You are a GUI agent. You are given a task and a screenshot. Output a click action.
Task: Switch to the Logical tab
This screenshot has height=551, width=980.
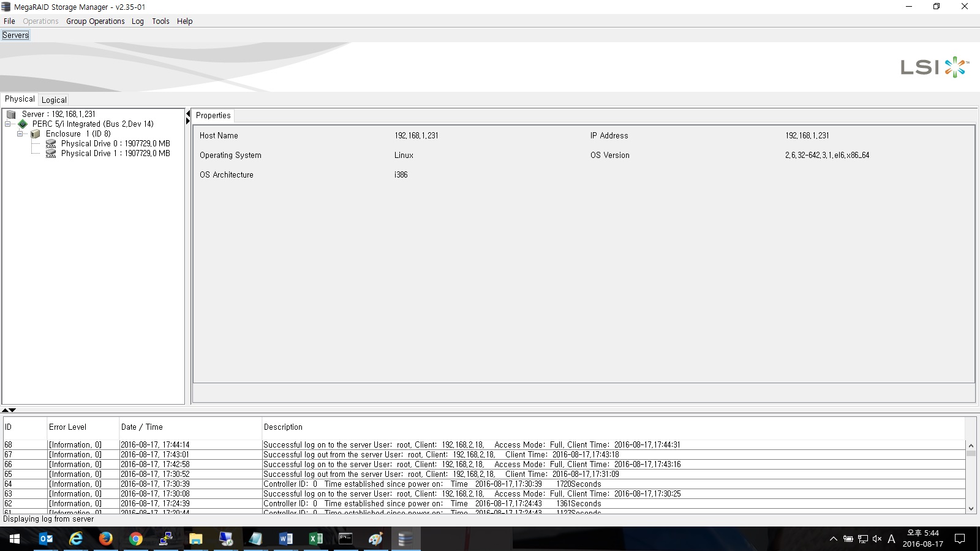tap(54, 100)
